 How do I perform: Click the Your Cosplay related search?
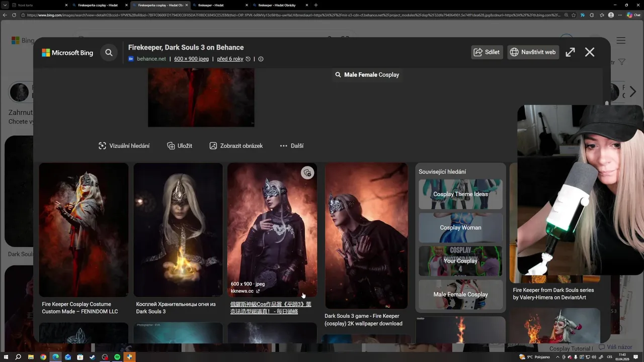460,261
